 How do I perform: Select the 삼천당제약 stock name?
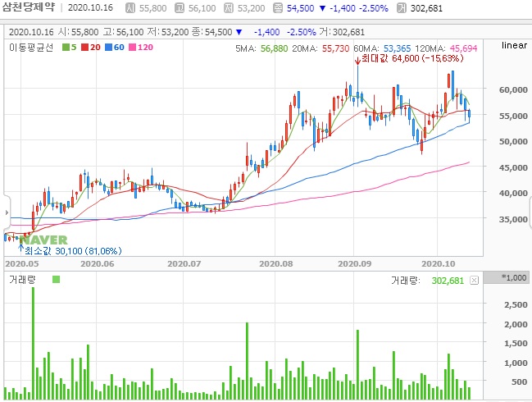pyautogui.click(x=29, y=7)
